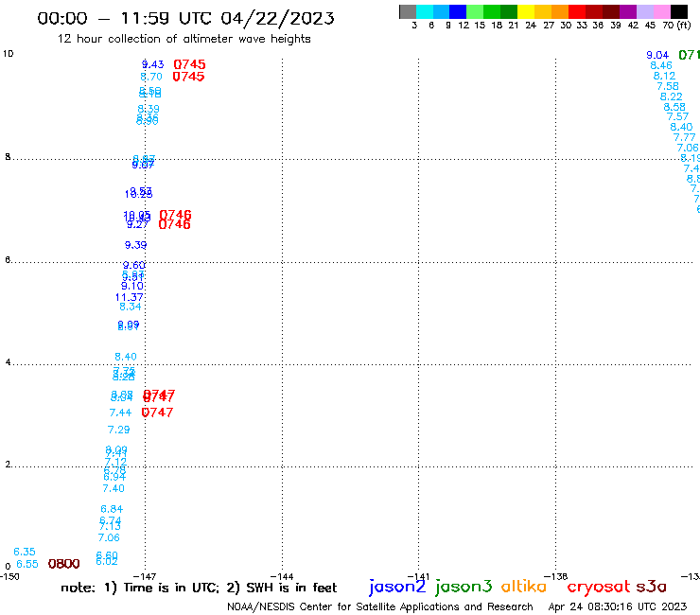This screenshot has height=615, width=700.
Task: Select the longitude axis label '-138'
Action: pyautogui.click(x=556, y=576)
